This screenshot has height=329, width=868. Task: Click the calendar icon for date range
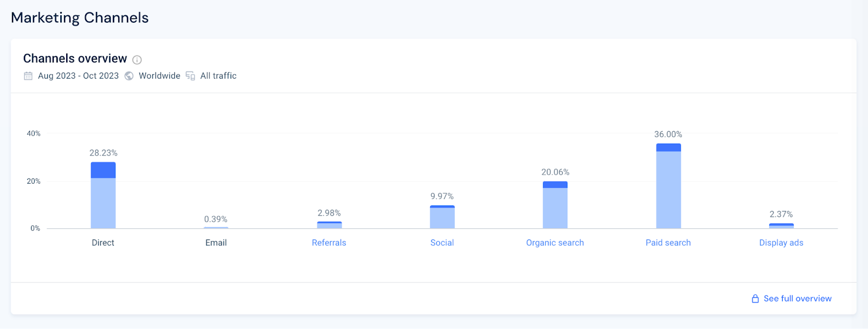(28, 76)
